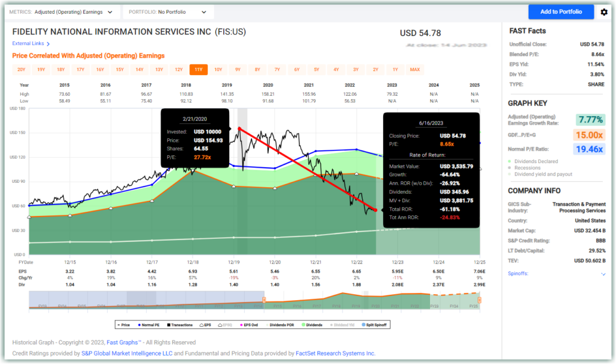Toggle Normal PE line in legend
This screenshot has width=616, height=364.
(149, 325)
